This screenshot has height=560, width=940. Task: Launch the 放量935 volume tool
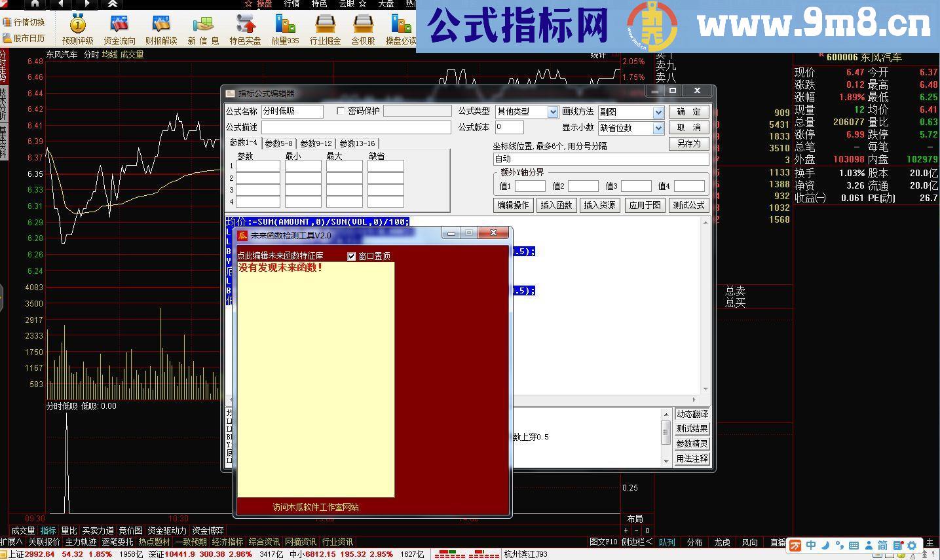tap(284, 28)
